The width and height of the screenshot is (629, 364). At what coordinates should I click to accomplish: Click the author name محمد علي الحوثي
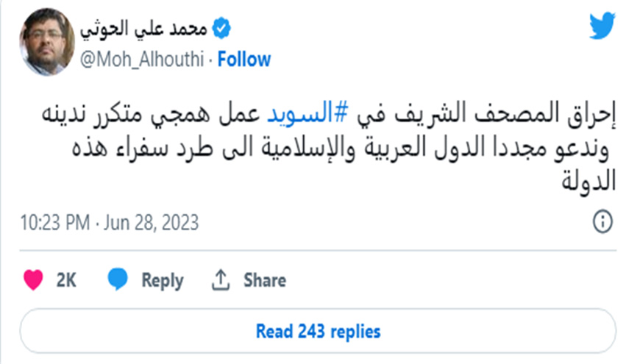coord(144,29)
